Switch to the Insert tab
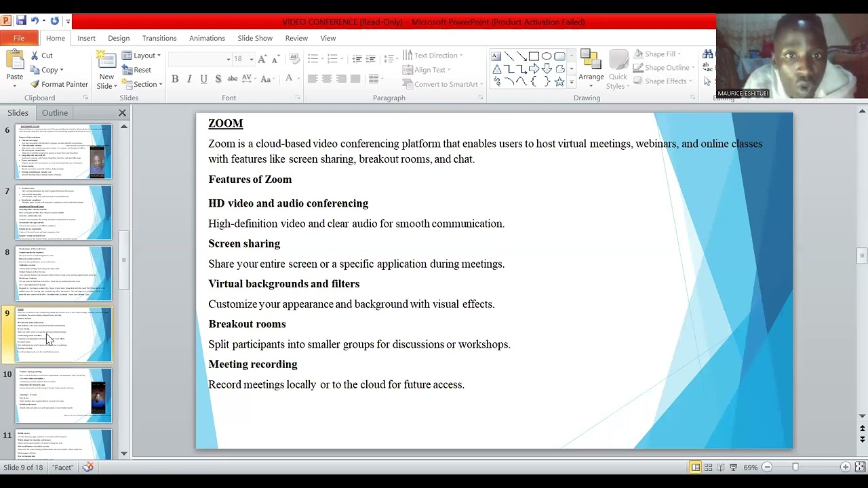Viewport: 868px width, 488px height. [x=86, y=38]
